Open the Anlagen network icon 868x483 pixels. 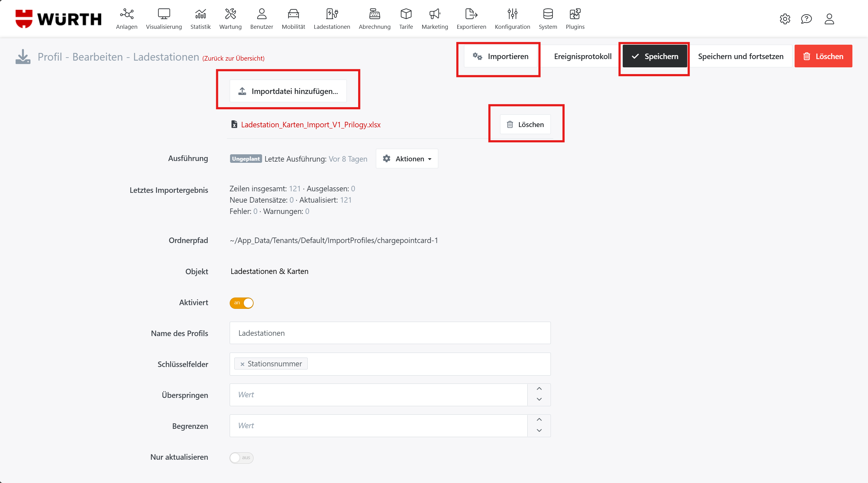tap(127, 14)
